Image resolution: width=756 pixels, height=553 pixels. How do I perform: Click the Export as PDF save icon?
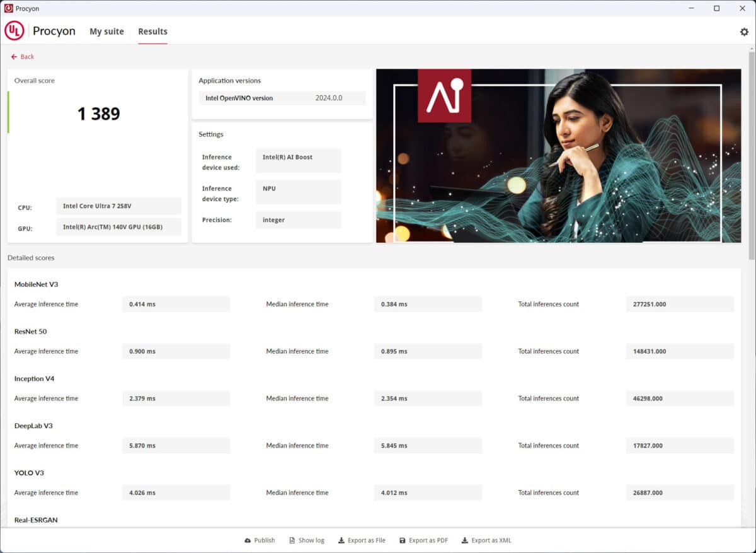(x=403, y=540)
